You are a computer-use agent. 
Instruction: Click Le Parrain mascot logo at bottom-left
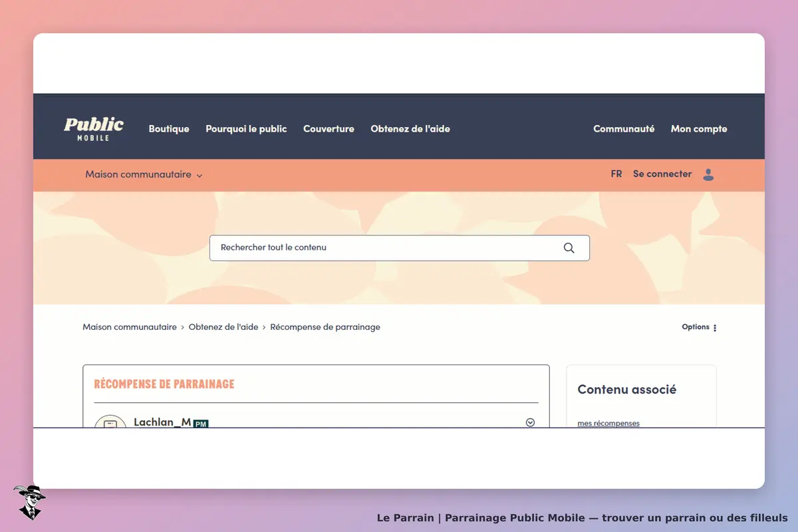[29, 502]
